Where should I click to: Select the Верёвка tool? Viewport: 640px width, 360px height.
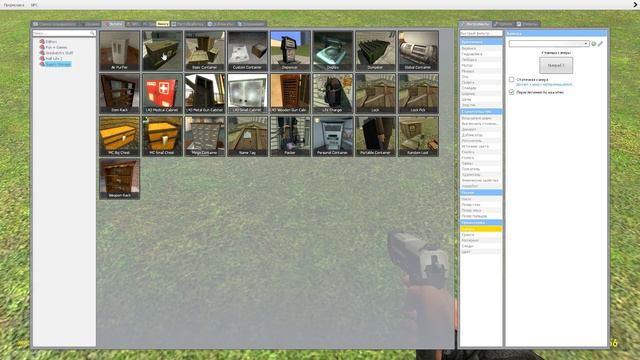tap(481, 48)
